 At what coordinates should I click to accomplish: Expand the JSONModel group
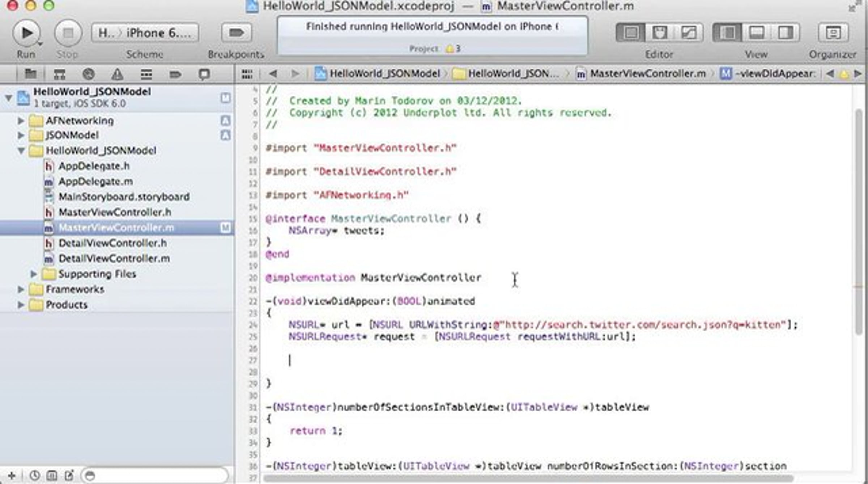point(21,135)
